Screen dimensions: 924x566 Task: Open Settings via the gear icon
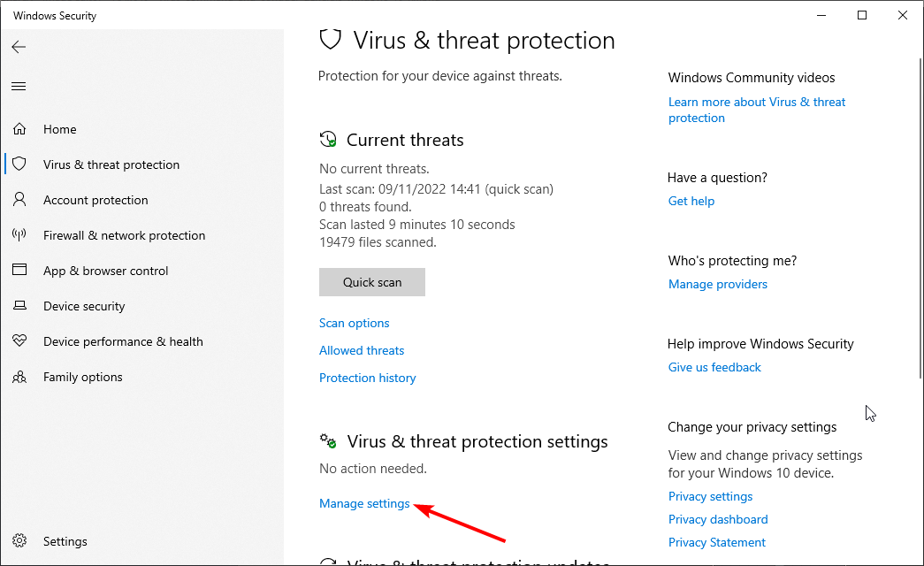point(19,541)
